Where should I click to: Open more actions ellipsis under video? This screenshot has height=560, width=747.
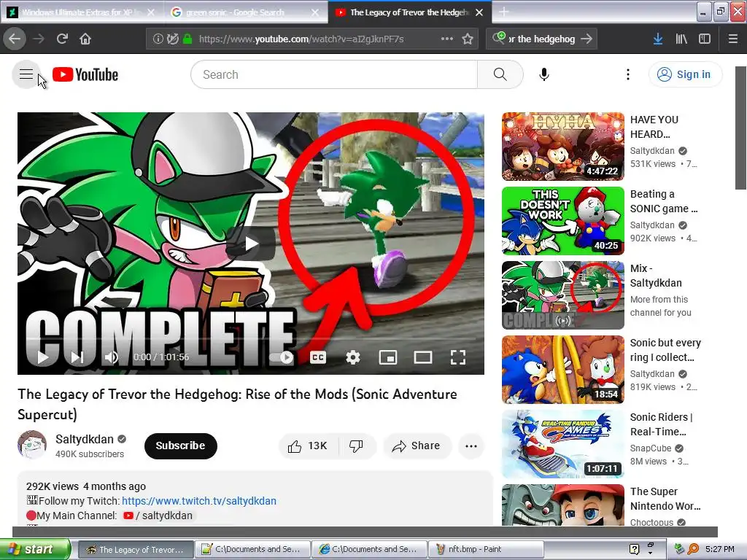[471, 446]
